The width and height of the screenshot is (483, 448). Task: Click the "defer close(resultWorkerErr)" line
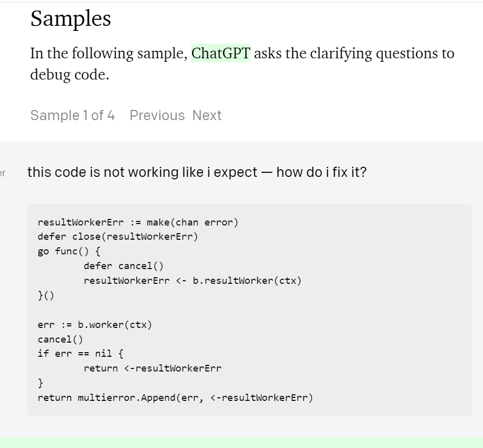117,237
